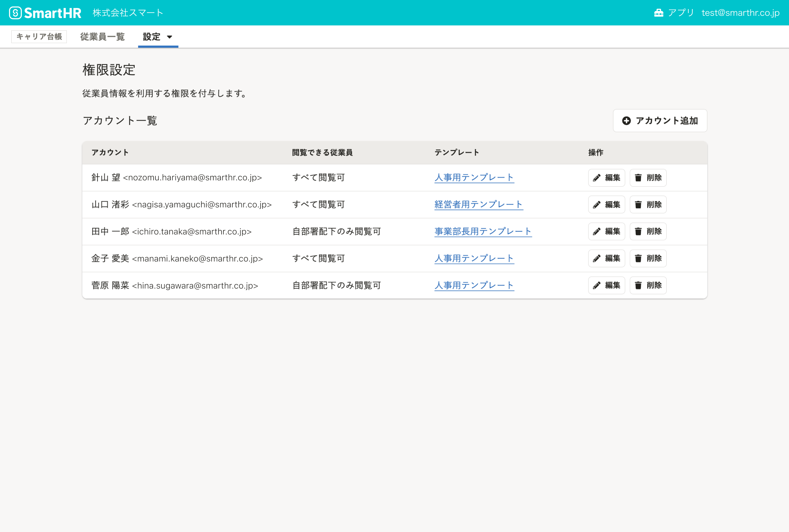This screenshot has height=532, width=789.
Task: Open 人事用テンプレート link for 菅原 陽菜
Action: pos(474,285)
